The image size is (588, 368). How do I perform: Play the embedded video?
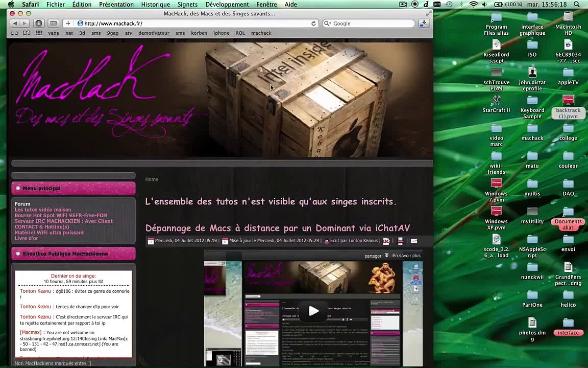[313, 311]
